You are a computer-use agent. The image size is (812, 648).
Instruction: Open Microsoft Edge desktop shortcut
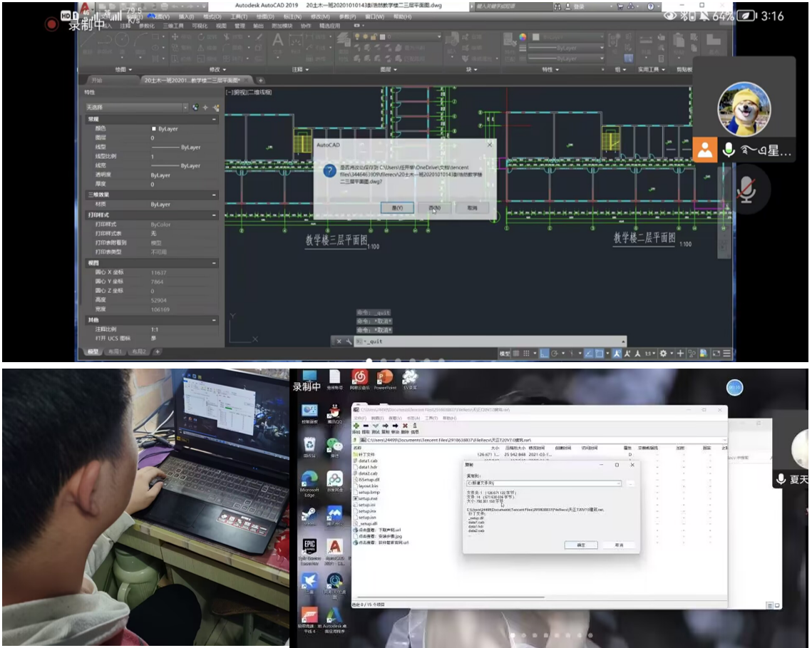tap(309, 482)
